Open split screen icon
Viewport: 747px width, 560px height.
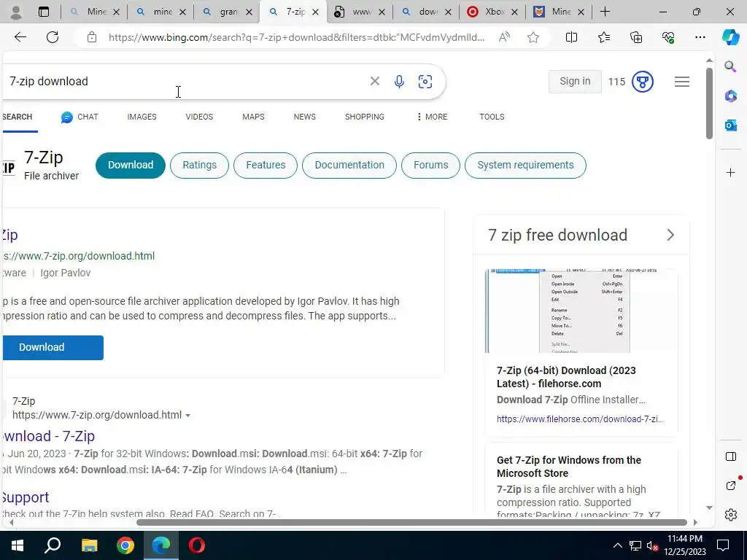[571, 37]
